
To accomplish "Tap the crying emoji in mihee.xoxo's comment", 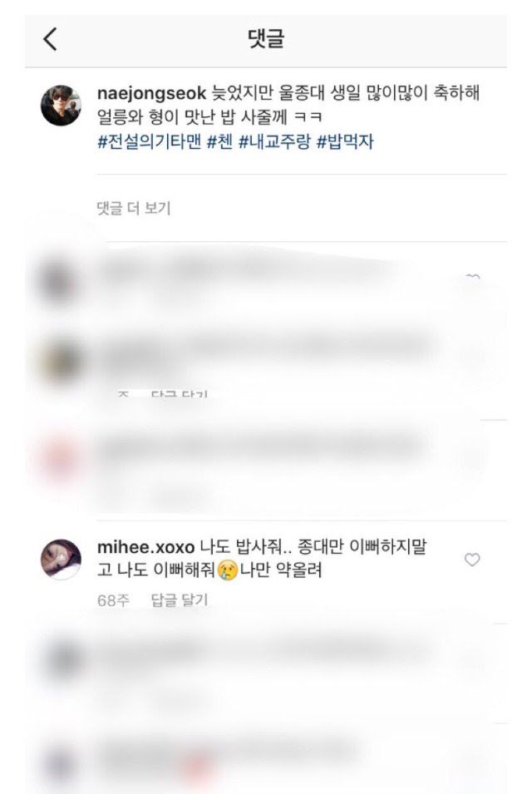I will coord(228,570).
